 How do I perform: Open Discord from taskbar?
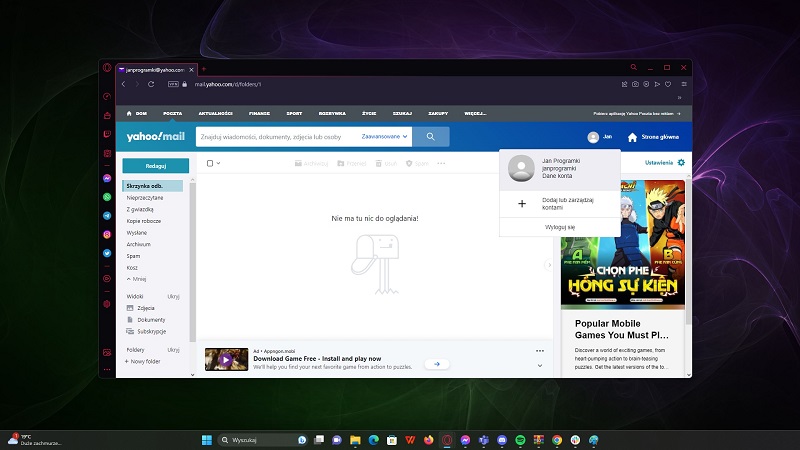tap(502, 440)
